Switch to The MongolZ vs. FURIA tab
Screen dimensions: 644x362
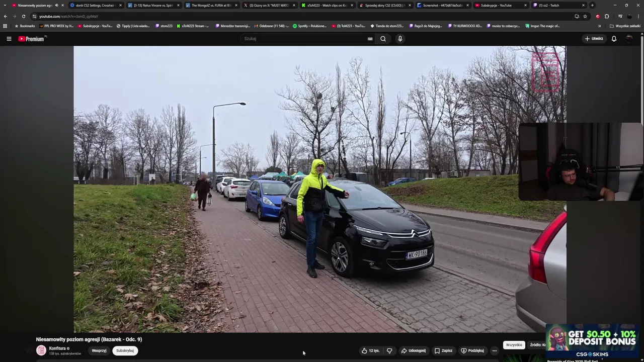pyautogui.click(x=211, y=5)
